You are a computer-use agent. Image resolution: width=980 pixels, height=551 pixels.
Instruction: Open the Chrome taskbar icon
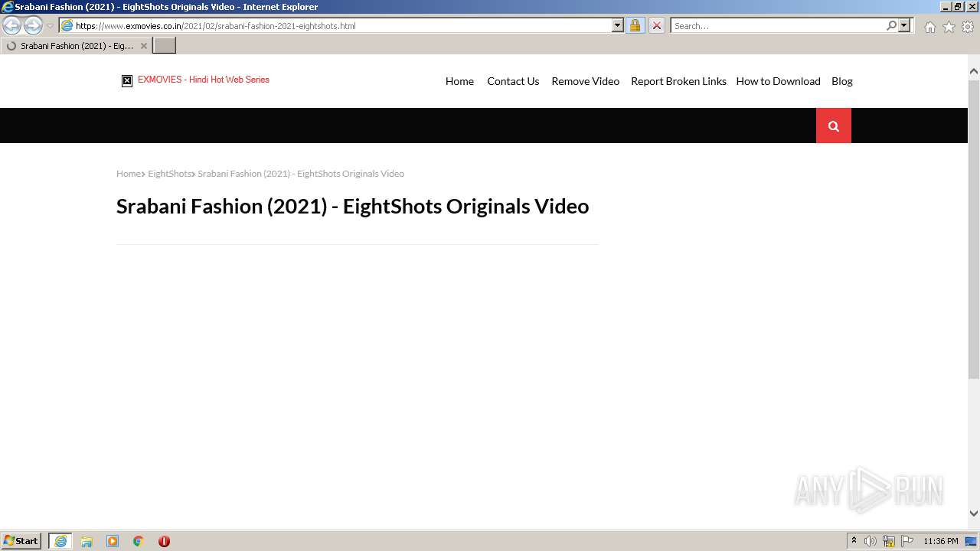(139, 541)
